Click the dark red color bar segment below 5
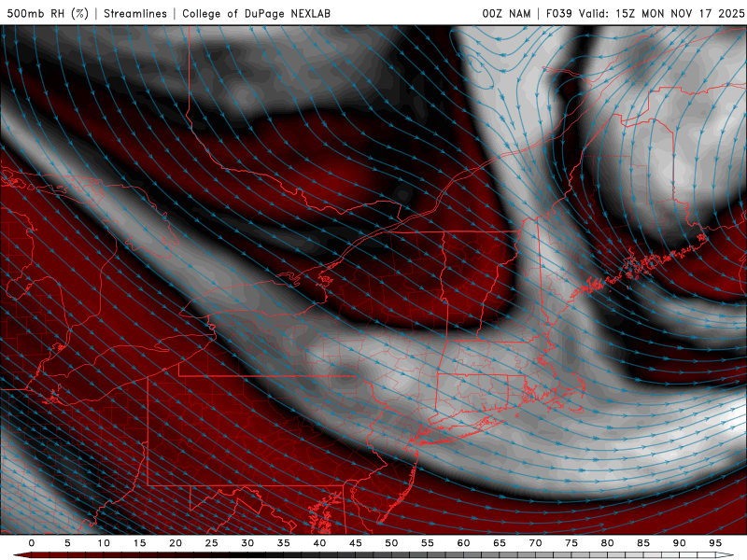 [59, 555]
